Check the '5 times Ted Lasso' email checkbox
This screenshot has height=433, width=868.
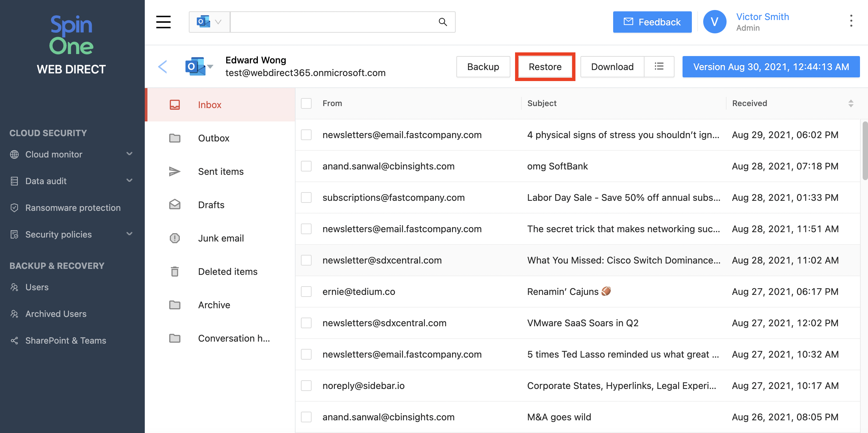click(306, 354)
